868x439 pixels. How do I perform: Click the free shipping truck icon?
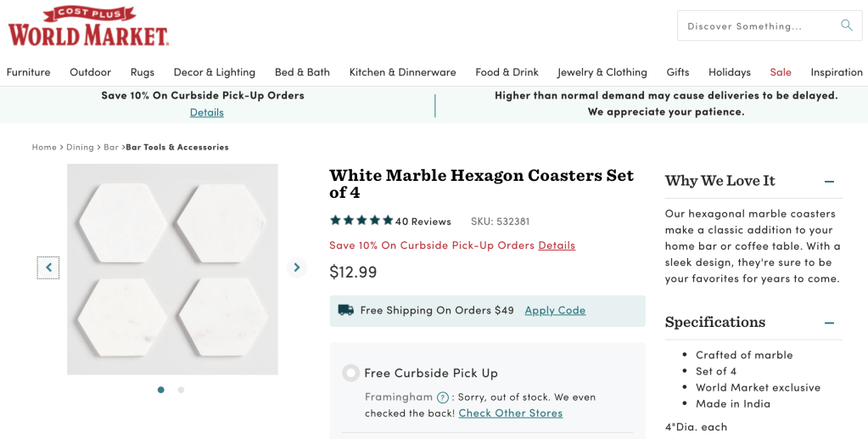[345, 310]
